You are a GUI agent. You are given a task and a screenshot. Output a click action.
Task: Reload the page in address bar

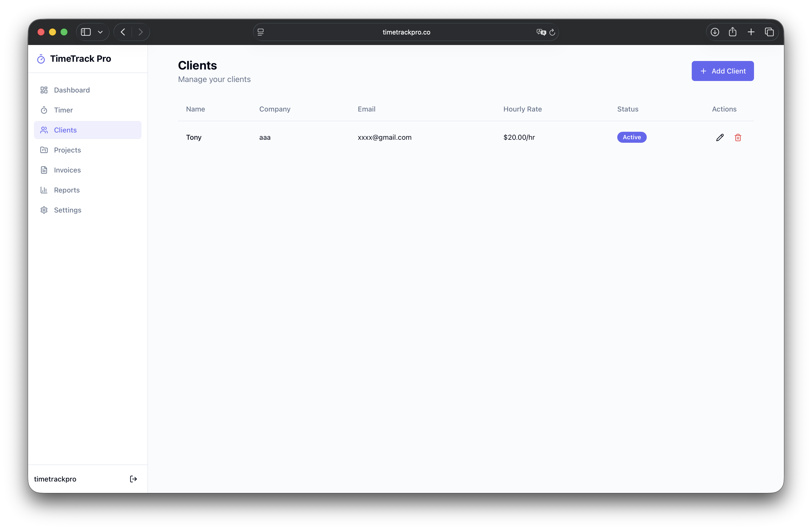click(x=552, y=32)
